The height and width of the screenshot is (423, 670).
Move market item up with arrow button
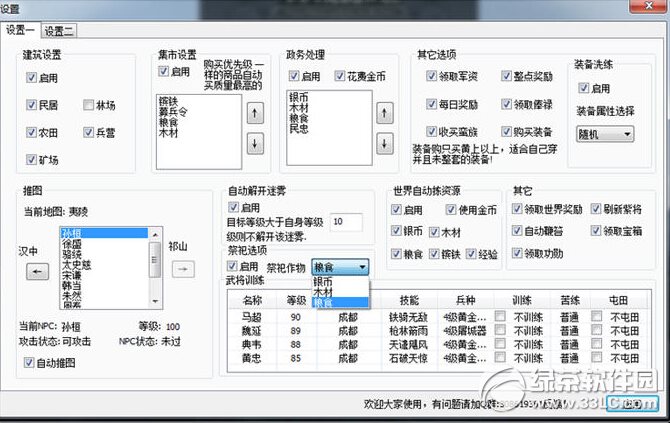click(255, 113)
